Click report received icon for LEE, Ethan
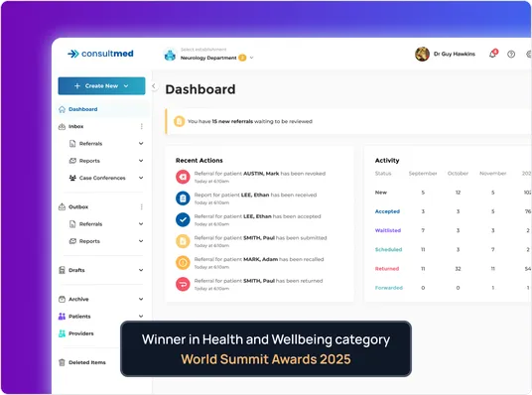532x395 pixels. tap(183, 198)
